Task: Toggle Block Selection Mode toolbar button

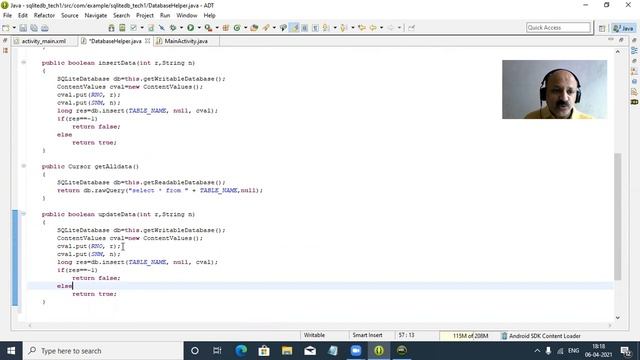Action: click(x=304, y=28)
